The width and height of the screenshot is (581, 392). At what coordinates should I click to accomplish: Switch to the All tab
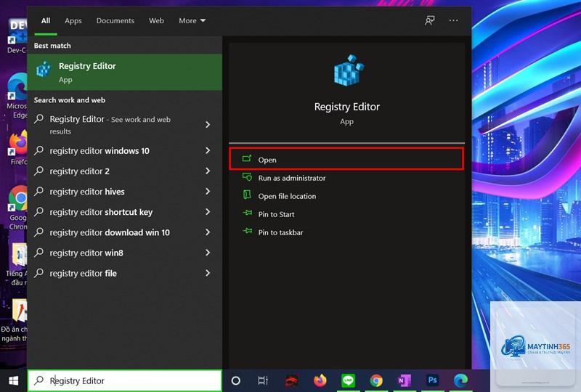[x=46, y=21]
